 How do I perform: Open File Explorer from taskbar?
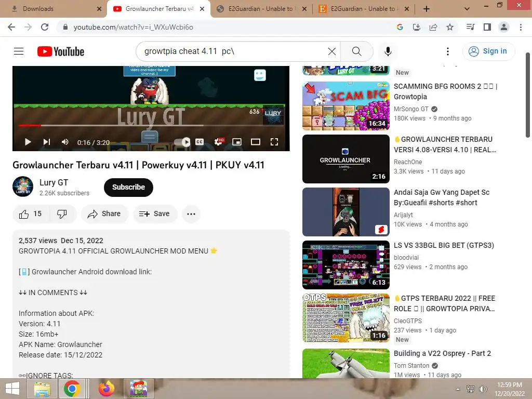(42, 389)
